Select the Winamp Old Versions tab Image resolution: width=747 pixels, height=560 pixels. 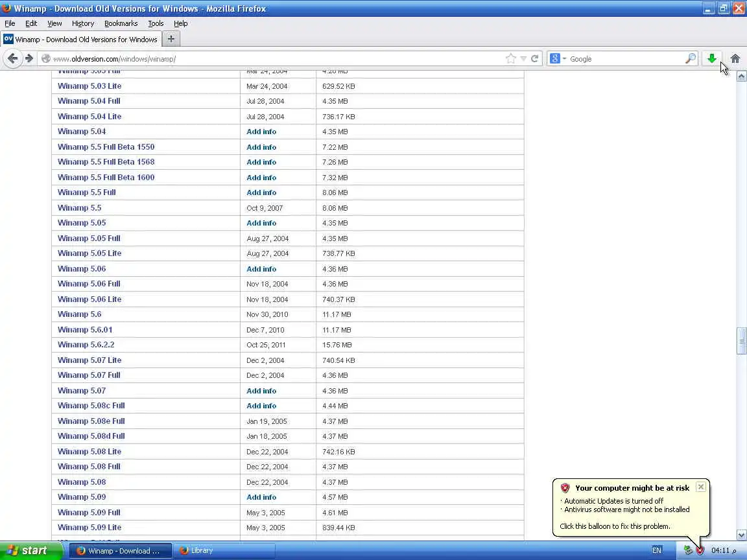coord(81,39)
